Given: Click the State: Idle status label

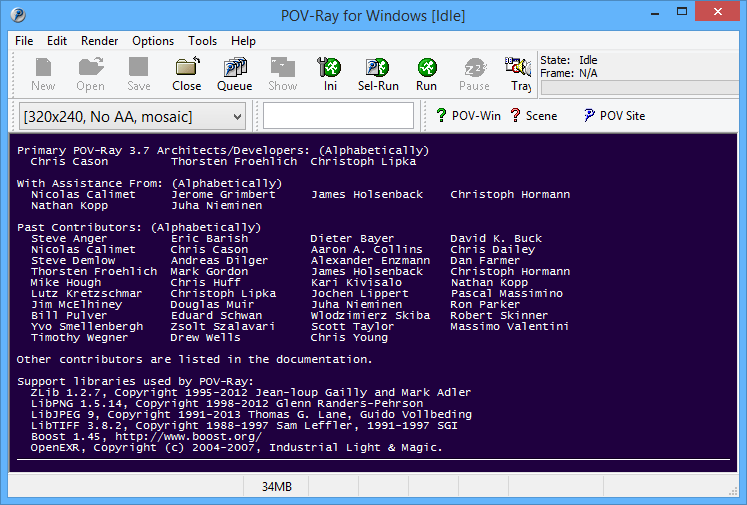Looking at the screenshot, I should (568, 60).
